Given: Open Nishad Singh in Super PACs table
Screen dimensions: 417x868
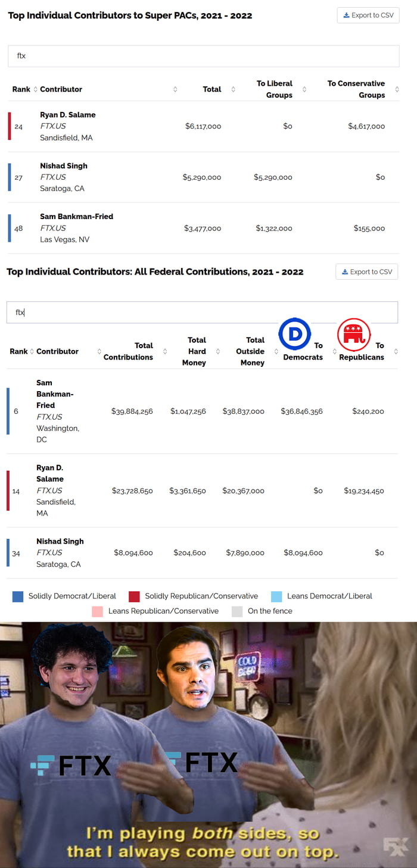Looking at the screenshot, I should 64,166.
